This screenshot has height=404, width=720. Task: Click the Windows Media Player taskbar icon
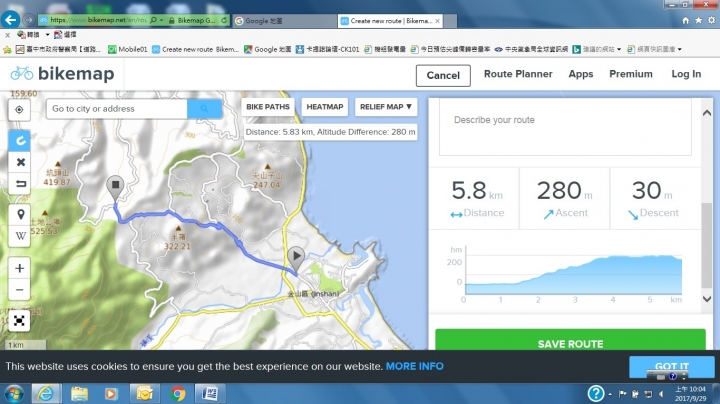111,393
